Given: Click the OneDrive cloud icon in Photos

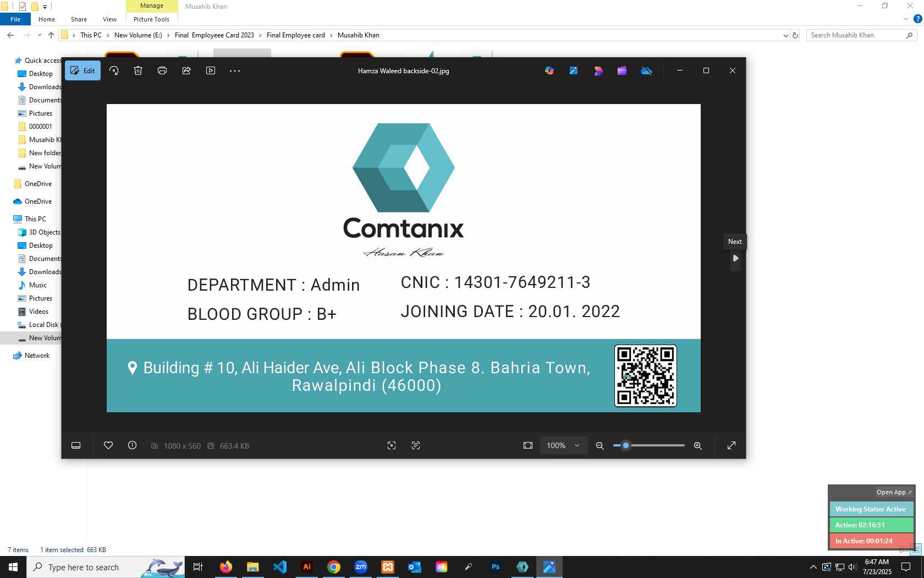Looking at the screenshot, I should (646, 70).
